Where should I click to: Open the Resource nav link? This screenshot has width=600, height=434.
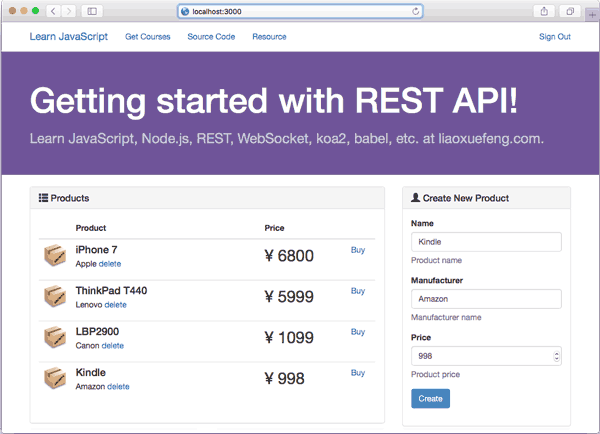point(269,37)
